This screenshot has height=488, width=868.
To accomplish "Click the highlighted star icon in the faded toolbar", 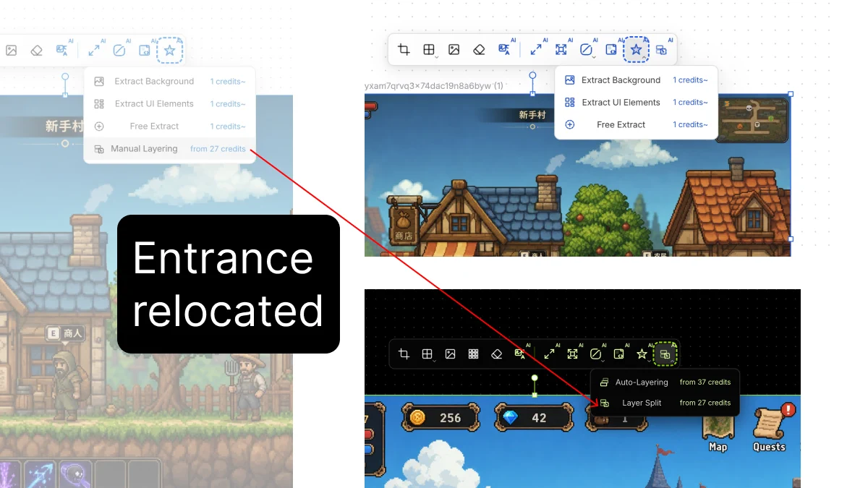I will (x=170, y=51).
